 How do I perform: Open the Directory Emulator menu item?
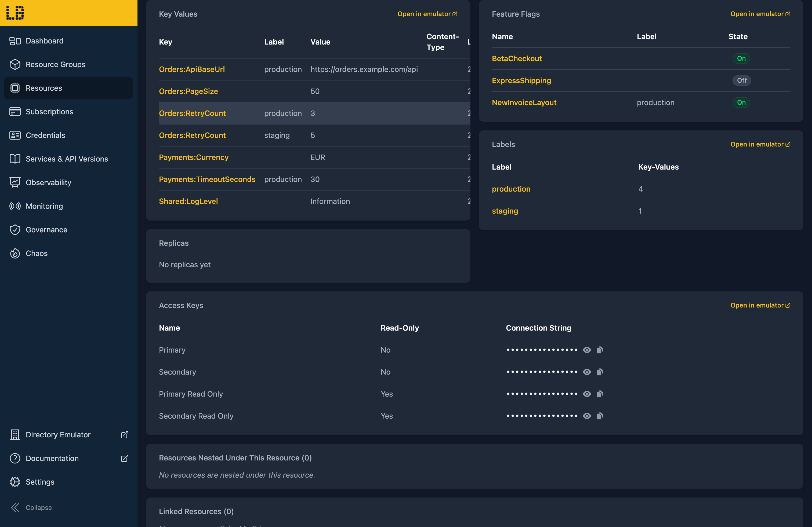(68, 435)
